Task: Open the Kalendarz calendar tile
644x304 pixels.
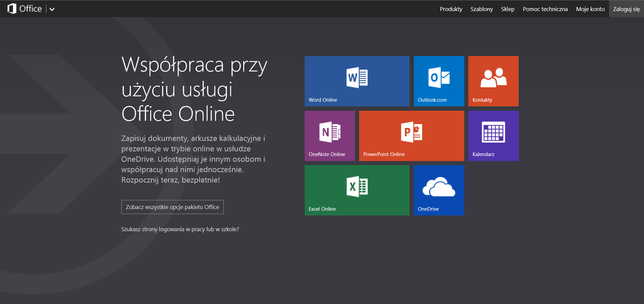Action: tap(493, 136)
